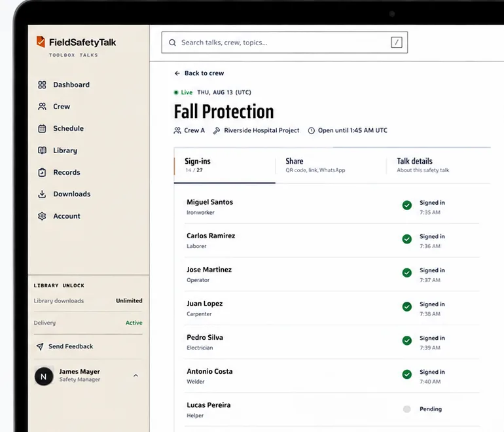
Task: Click the FieldSafetyTalk brand name
Action: click(x=82, y=42)
